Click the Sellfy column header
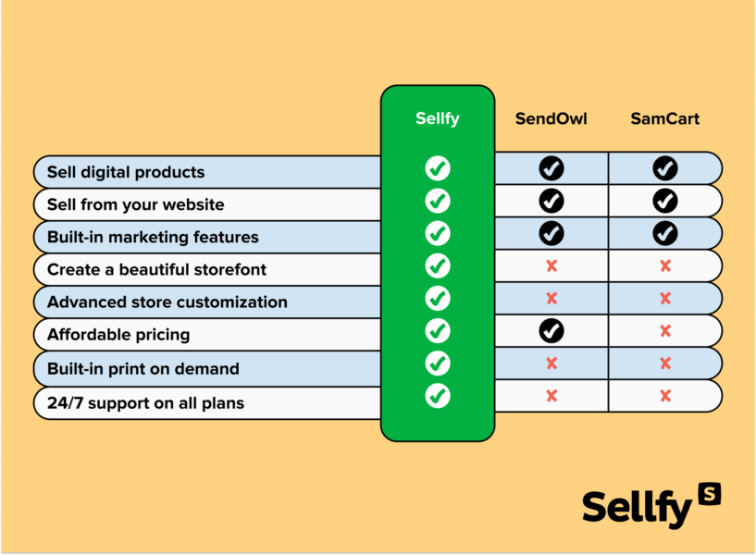The image size is (756, 555). click(x=438, y=119)
